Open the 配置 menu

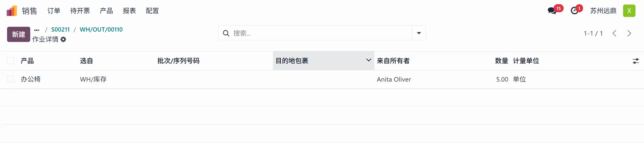pyautogui.click(x=152, y=11)
